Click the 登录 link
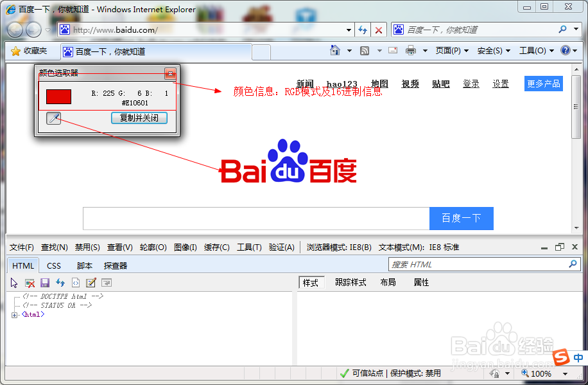 (471, 84)
